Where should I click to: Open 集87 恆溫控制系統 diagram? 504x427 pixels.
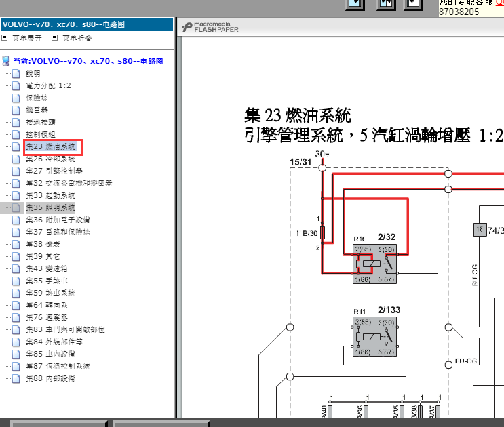pos(58,366)
